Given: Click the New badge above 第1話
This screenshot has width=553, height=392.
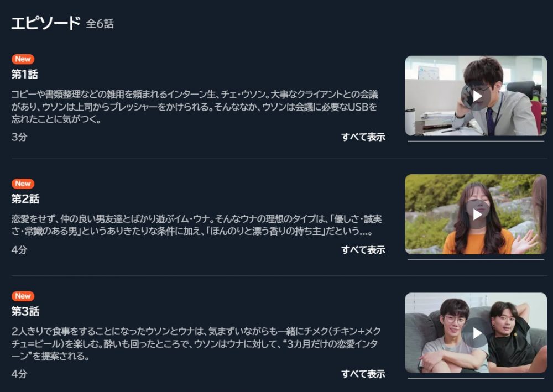Looking at the screenshot, I should (23, 59).
